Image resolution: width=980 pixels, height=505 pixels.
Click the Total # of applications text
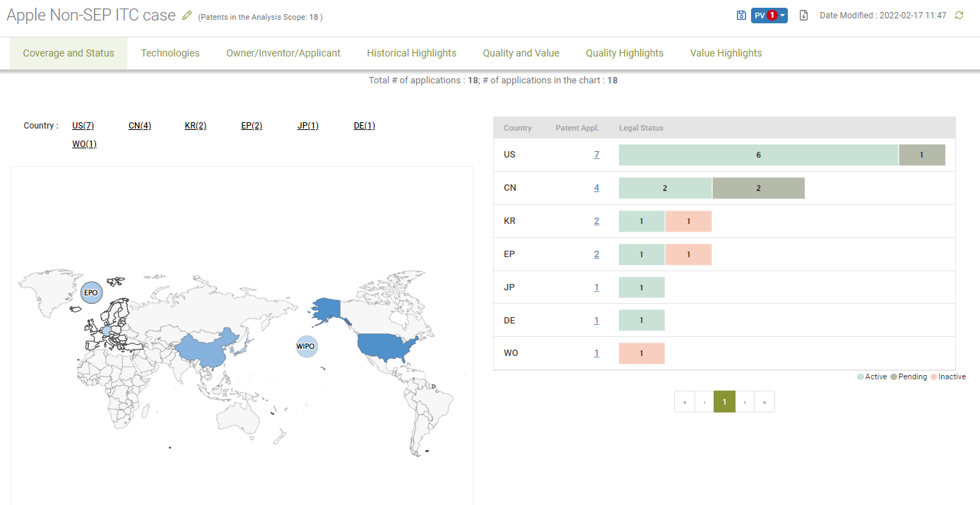(x=493, y=81)
